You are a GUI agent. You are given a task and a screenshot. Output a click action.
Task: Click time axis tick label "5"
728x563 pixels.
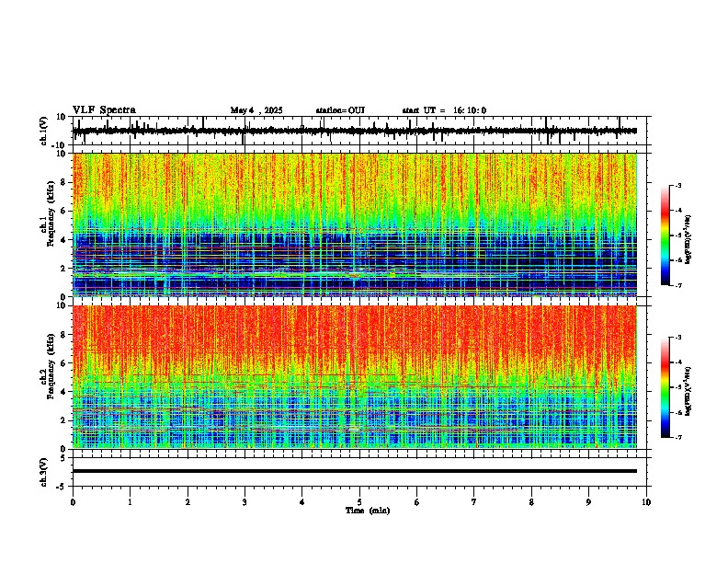359,502
